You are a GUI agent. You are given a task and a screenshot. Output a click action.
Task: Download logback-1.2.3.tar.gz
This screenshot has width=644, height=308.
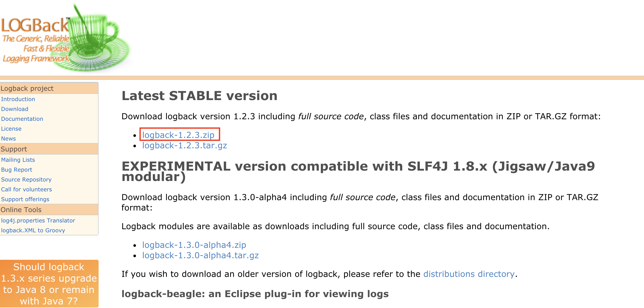tap(184, 145)
